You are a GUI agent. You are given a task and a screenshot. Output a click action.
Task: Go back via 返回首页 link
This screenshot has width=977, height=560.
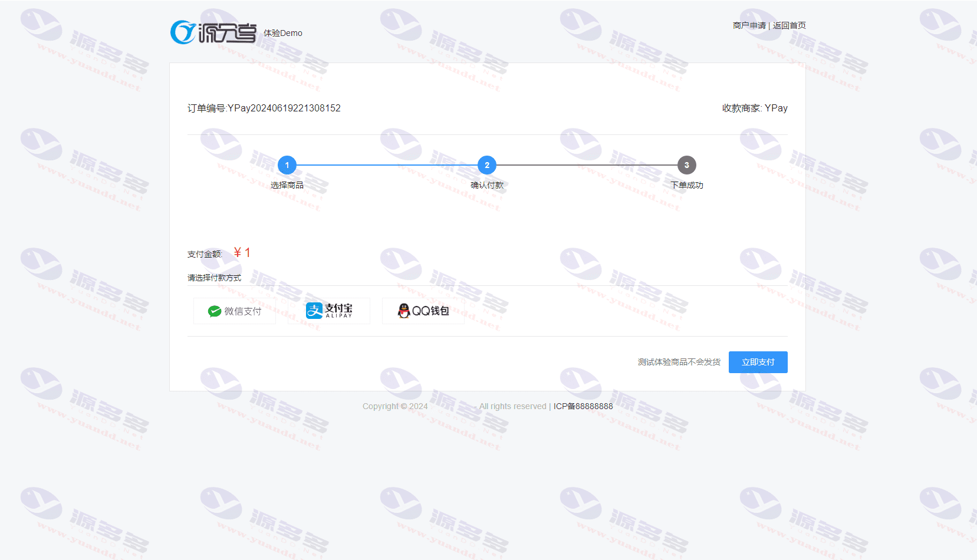click(789, 25)
